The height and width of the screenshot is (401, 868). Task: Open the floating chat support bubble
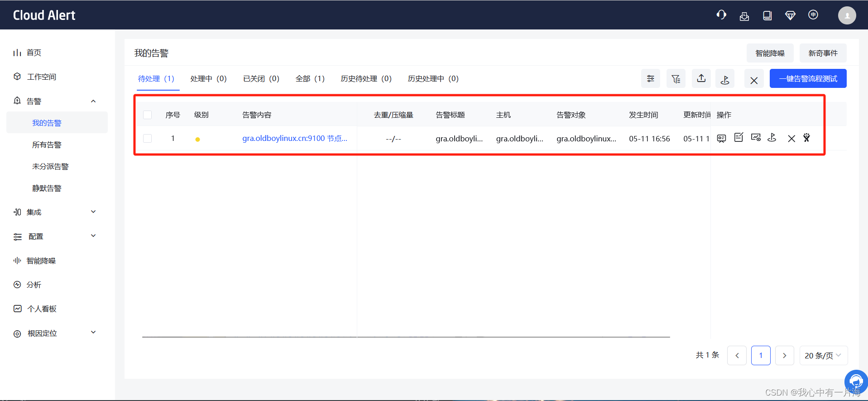(x=856, y=381)
